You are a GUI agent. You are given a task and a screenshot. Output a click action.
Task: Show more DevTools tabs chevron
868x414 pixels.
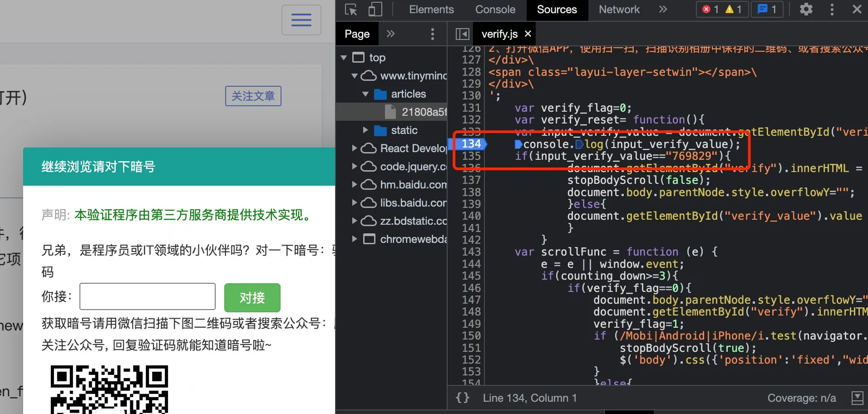(x=663, y=10)
